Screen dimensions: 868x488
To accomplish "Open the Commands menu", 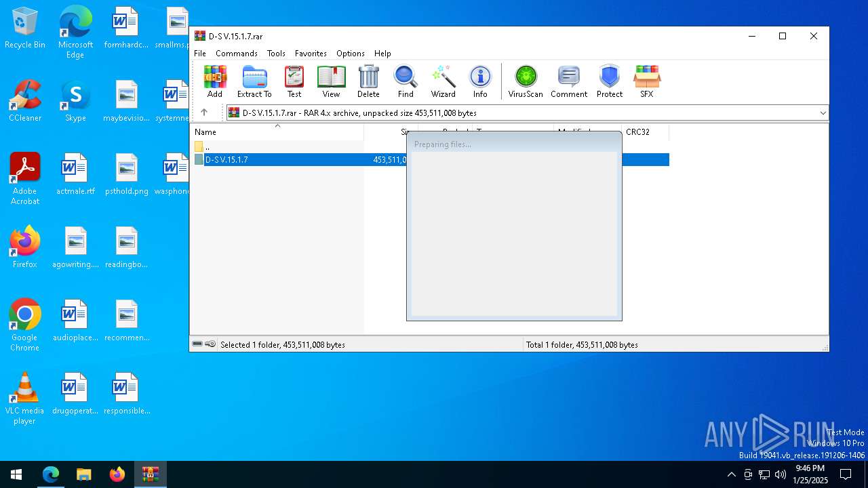I will point(237,54).
